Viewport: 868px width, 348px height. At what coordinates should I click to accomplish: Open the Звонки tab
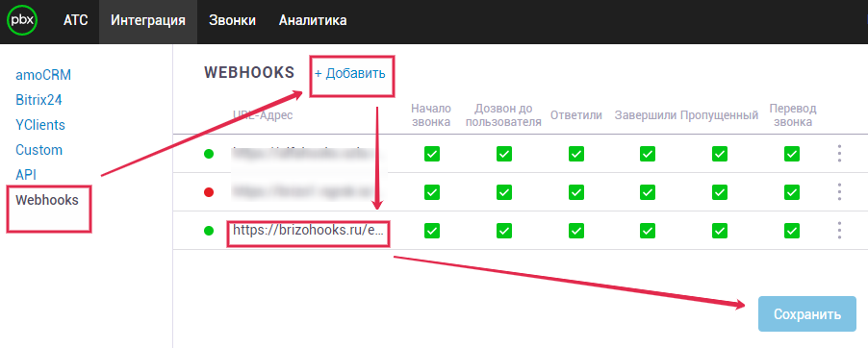tap(232, 21)
